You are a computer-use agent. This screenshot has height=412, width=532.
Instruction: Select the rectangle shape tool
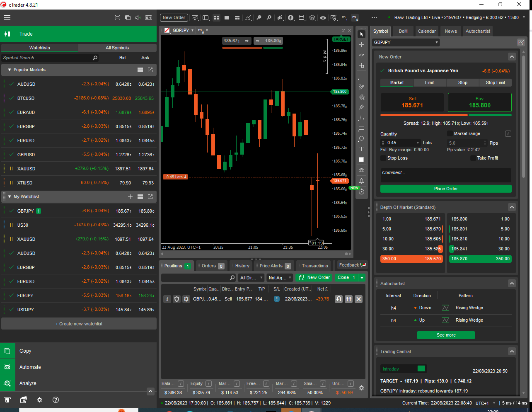click(x=361, y=128)
